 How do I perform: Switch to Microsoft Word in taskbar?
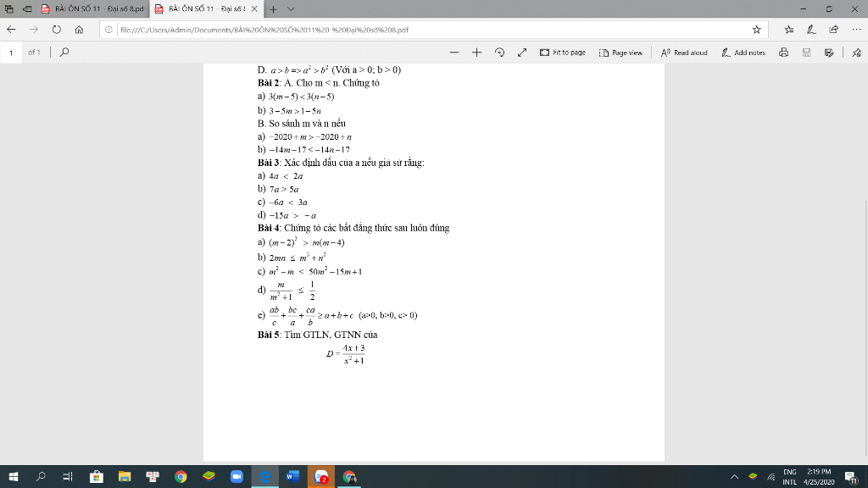coord(292,476)
